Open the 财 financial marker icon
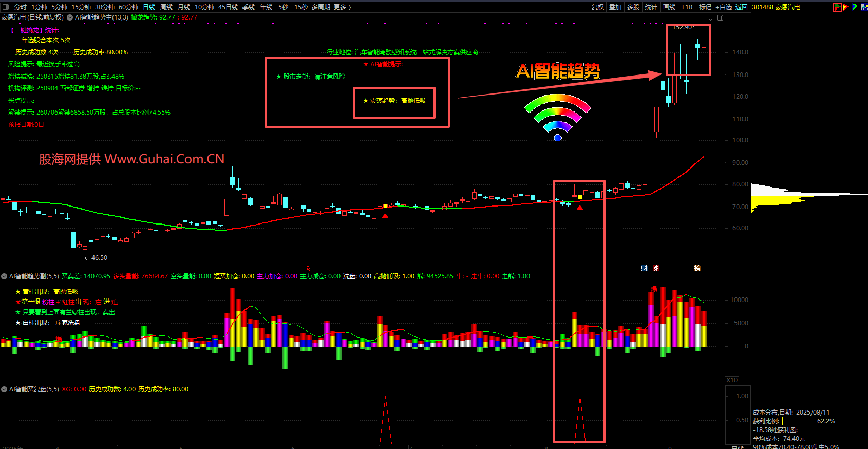868x449 pixels. coord(644,268)
